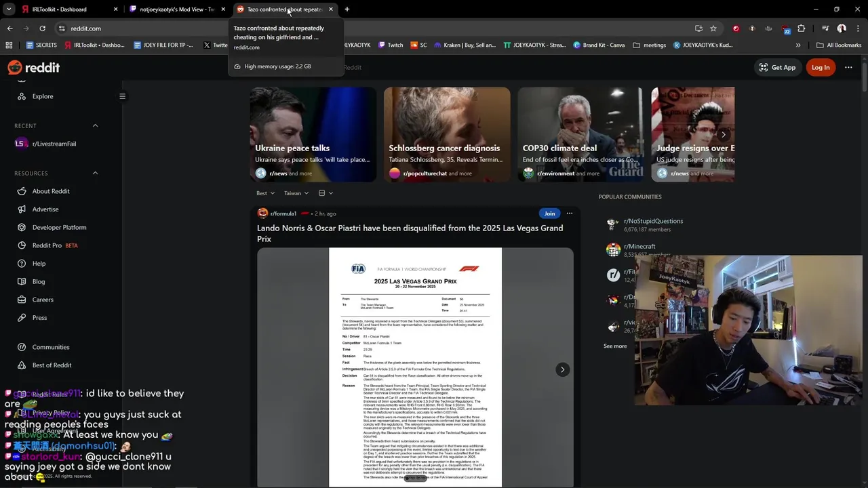Open the r/LivestreamFail community avatar
This screenshot has height=488, width=868.
21,144
